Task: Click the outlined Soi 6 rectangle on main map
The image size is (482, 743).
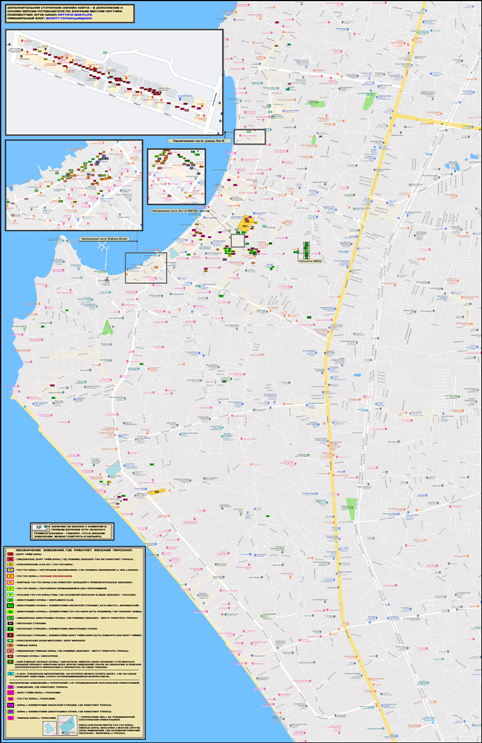Action: coord(250,137)
